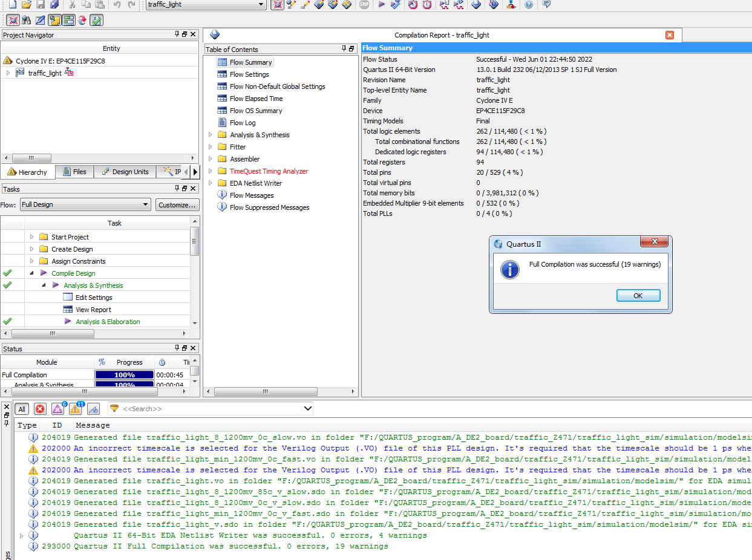Click the Open folder icon in toolbar
Screen dimensions: 752x560
tap(27, 5)
